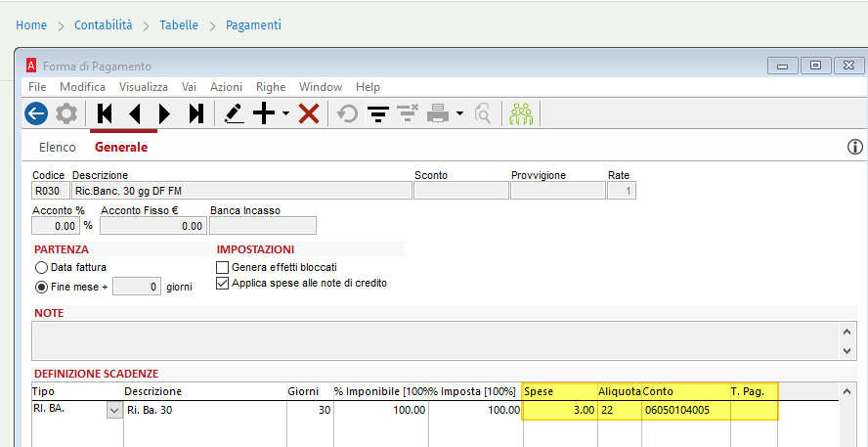Screen dimensions: 868x447
Task: Click the % Imponibile column header
Action: (381, 391)
